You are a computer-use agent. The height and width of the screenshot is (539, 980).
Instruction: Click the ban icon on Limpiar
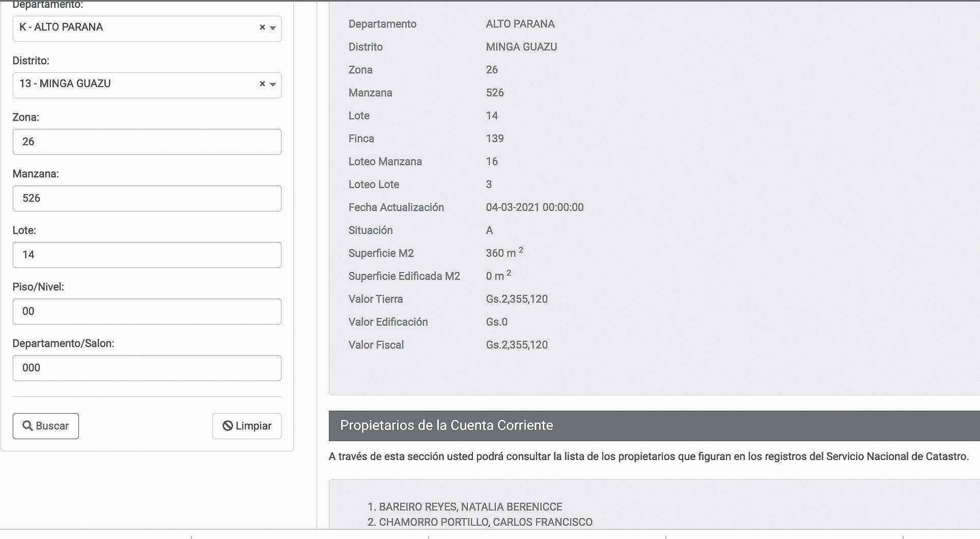(x=228, y=426)
